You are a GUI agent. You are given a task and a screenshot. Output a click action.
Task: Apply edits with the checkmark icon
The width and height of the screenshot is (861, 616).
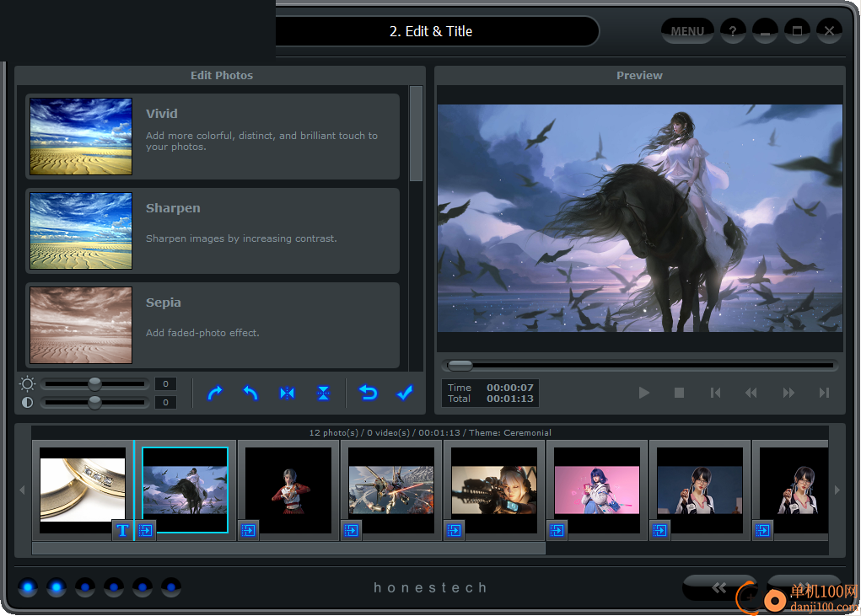[405, 393]
